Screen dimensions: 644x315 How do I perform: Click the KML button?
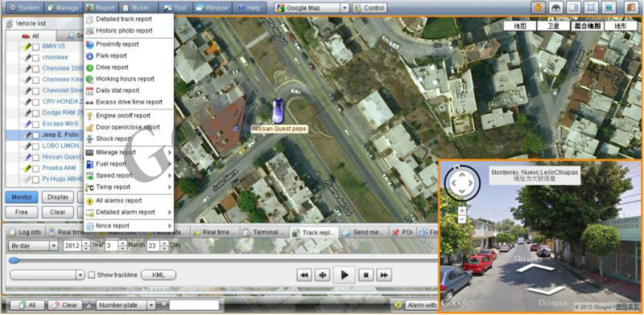point(159,275)
